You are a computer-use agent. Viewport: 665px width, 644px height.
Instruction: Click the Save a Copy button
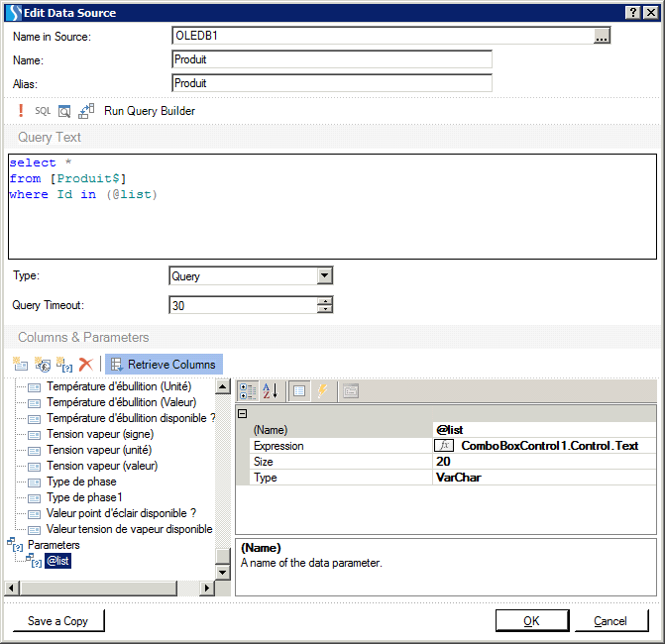click(x=58, y=621)
